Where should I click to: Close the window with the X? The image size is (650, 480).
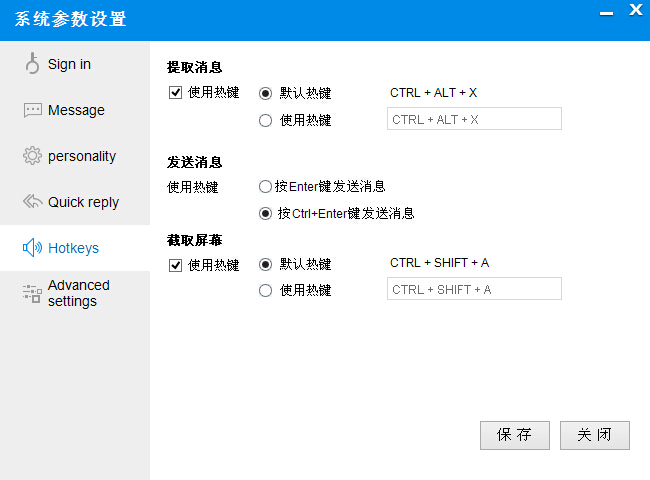coord(635,10)
